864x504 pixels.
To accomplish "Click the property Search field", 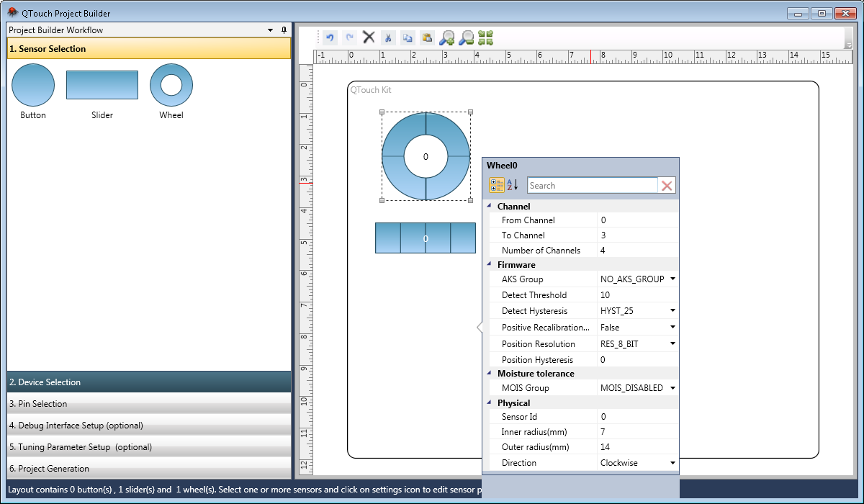I will coord(593,186).
